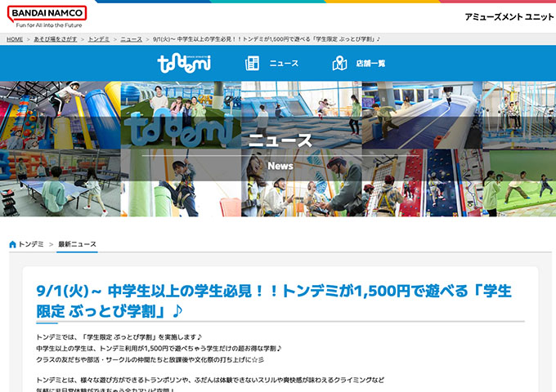The height and width of the screenshot is (392, 556).
Task: Open 店舗一覧 in the blue navigation bar
Action: tap(370, 64)
